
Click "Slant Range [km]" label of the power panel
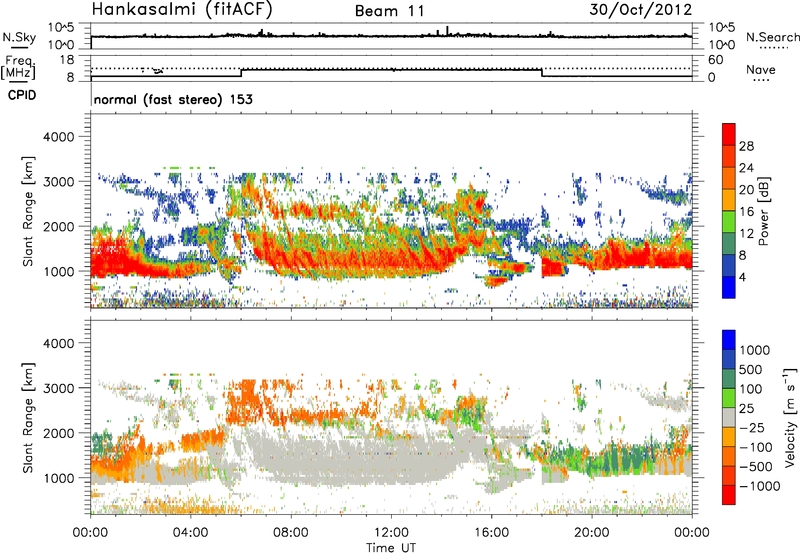click(28, 211)
